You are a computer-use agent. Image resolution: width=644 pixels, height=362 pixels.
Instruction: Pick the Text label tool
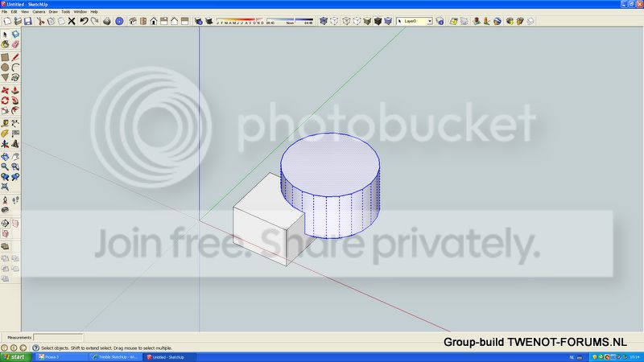tap(15, 134)
